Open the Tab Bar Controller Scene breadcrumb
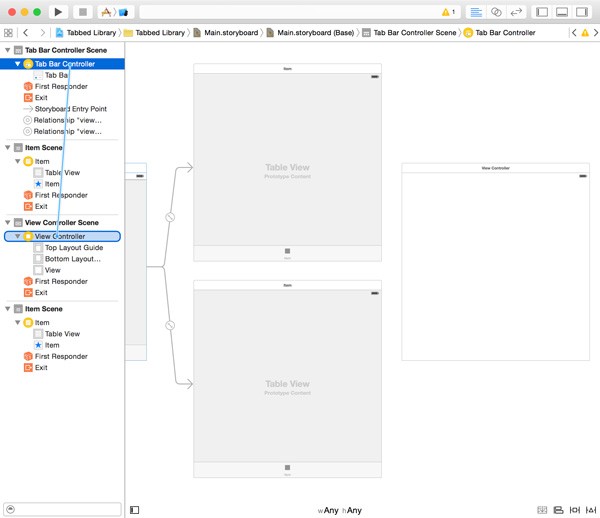 409,33
